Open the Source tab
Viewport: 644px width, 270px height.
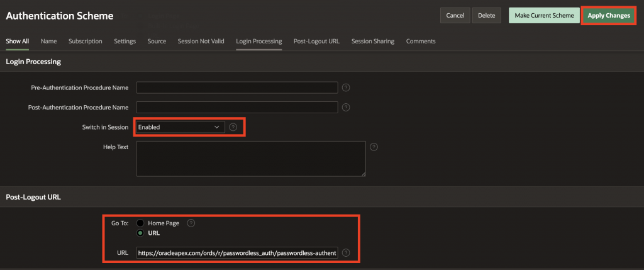pos(157,41)
